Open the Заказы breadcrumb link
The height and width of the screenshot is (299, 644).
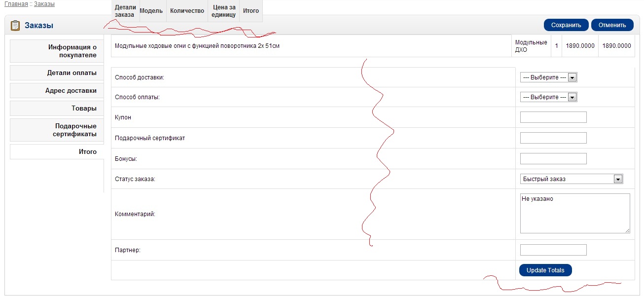tap(44, 4)
